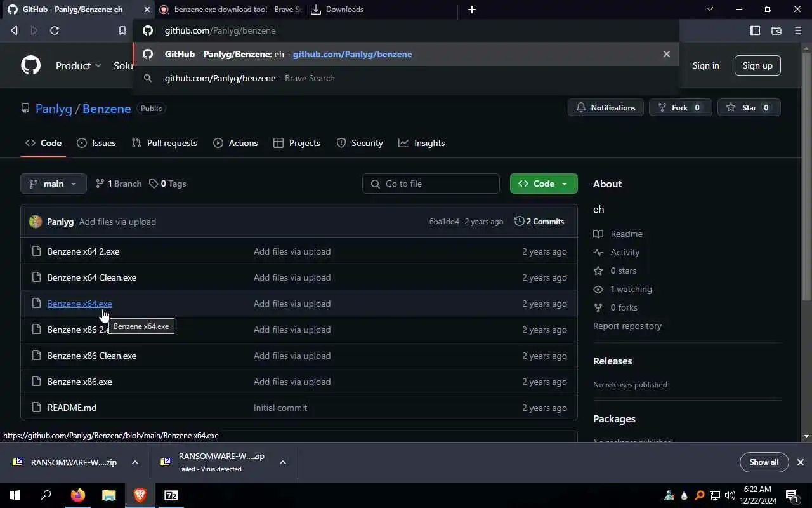This screenshot has width=812, height=508.
Task: Click the 1 Branch link
Action: click(x=119, y=184)
